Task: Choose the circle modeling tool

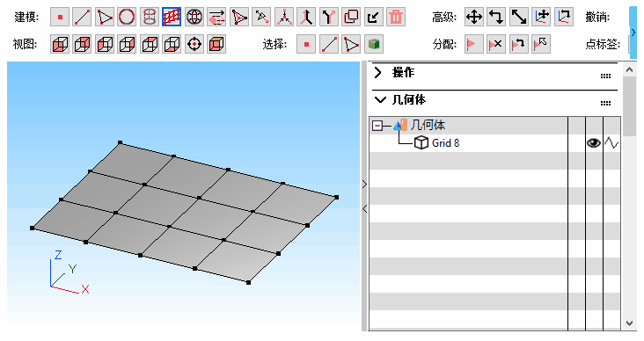Action: (127, 18)
